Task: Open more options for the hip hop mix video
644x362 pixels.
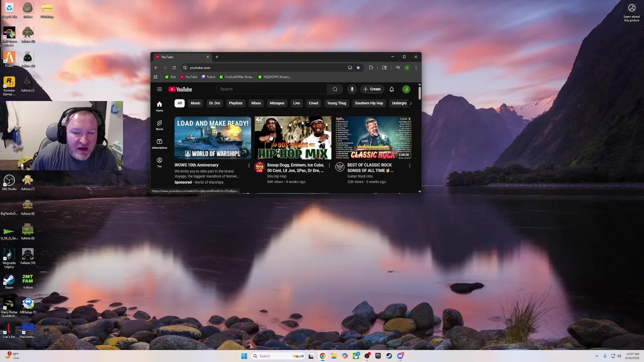Action: (329, 165)
